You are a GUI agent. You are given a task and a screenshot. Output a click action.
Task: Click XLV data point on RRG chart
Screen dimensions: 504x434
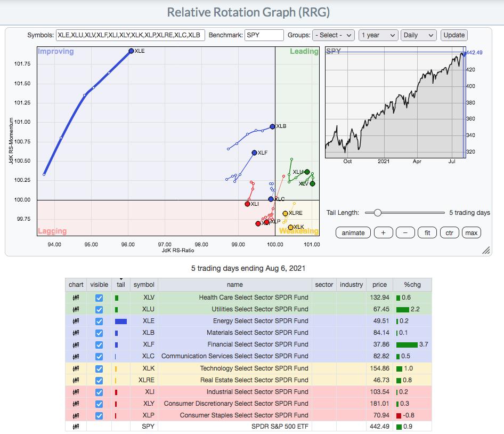[x=312, y=184]
